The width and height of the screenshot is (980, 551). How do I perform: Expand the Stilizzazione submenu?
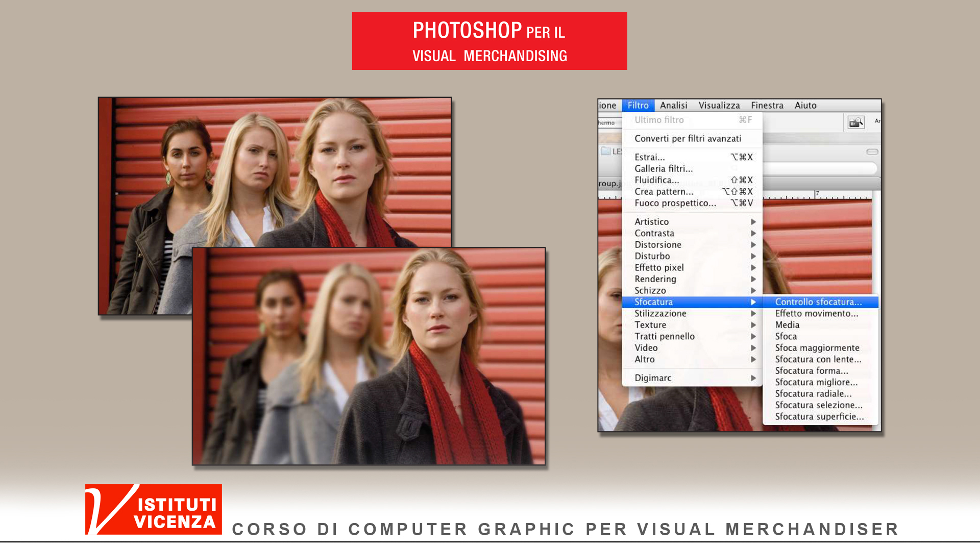click(x=692, y=314)
